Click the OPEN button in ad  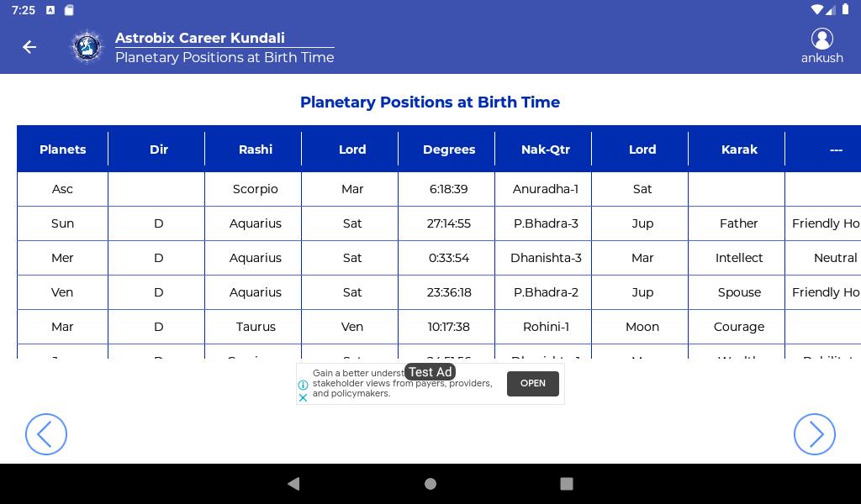(x=532, y=383)
